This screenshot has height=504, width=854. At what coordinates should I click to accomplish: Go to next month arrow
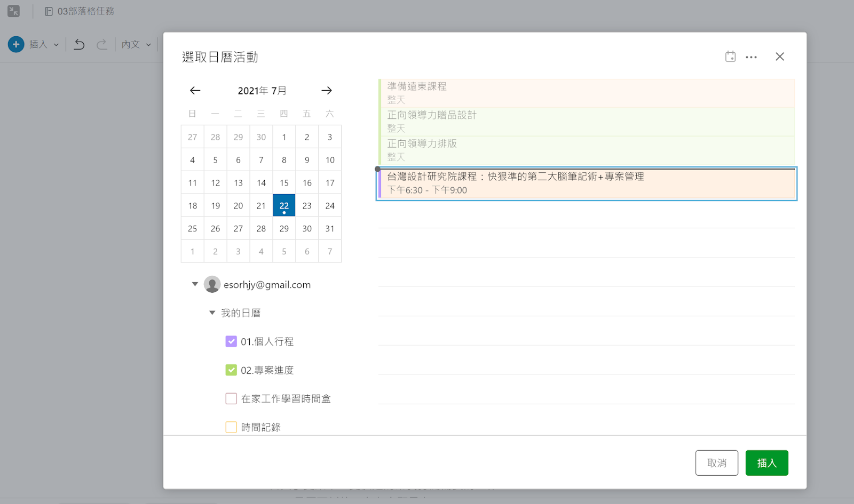click(327, 91)
